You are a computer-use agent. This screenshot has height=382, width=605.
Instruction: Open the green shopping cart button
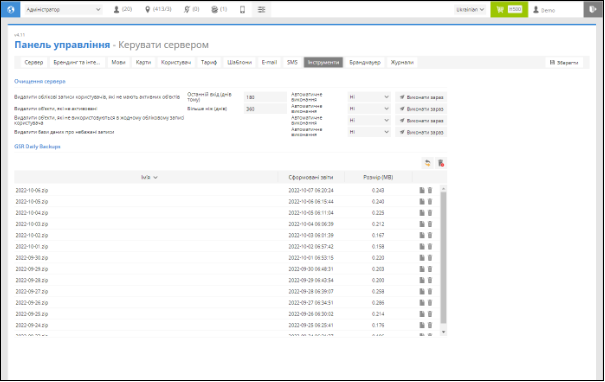509,10
